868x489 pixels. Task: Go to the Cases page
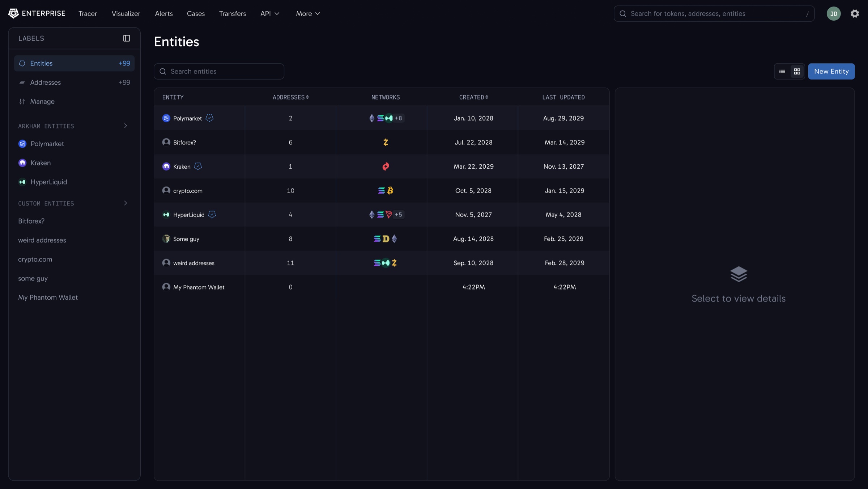click(x=196, y=13)
